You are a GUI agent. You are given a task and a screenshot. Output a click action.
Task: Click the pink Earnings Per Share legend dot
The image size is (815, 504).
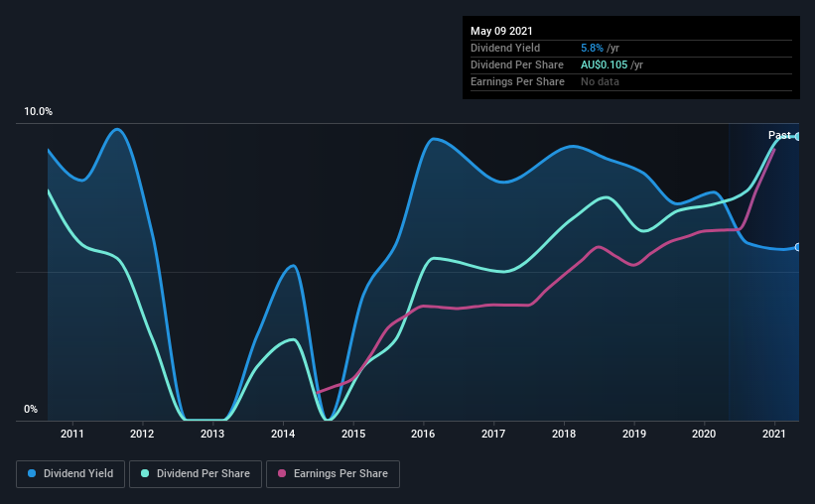click(x=282, y=473)
